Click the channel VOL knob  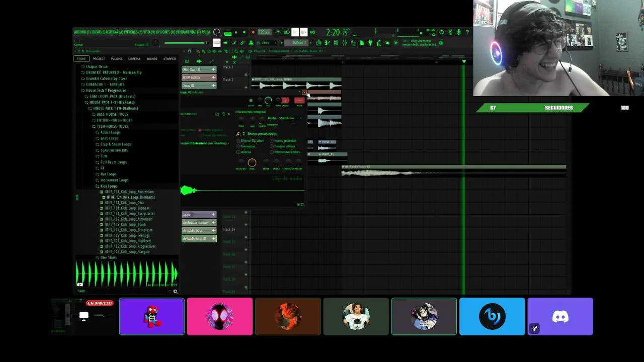[x=268, y=101]
